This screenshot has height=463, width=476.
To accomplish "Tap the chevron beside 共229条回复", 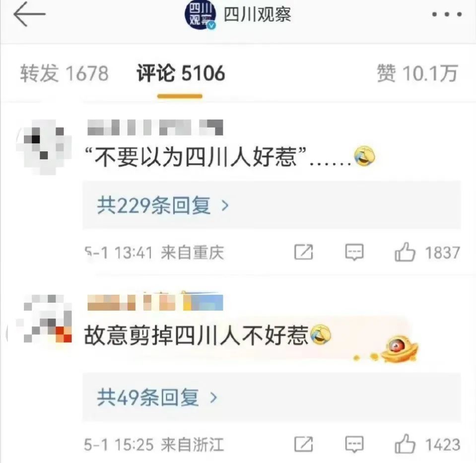I will click(x=225, y=206).
